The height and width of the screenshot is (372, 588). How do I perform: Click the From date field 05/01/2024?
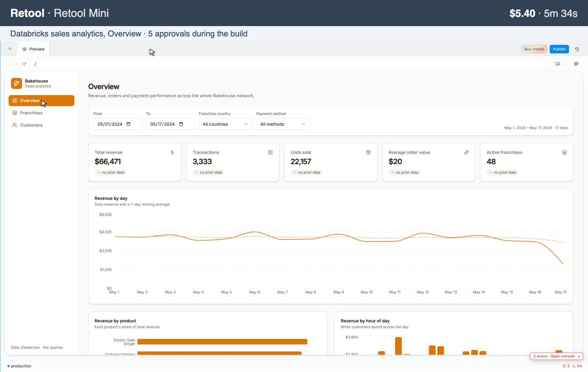point(118,124)
